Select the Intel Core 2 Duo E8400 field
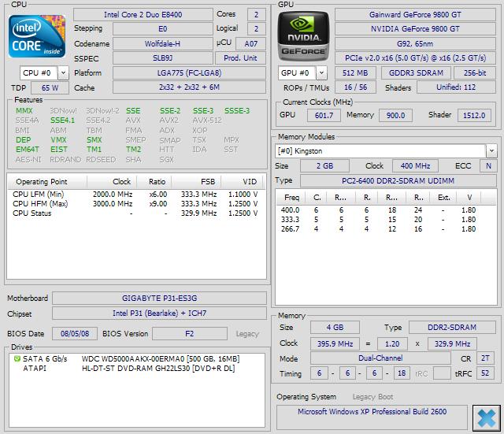This screenshot has width=504, height=434. pos(143,15)
